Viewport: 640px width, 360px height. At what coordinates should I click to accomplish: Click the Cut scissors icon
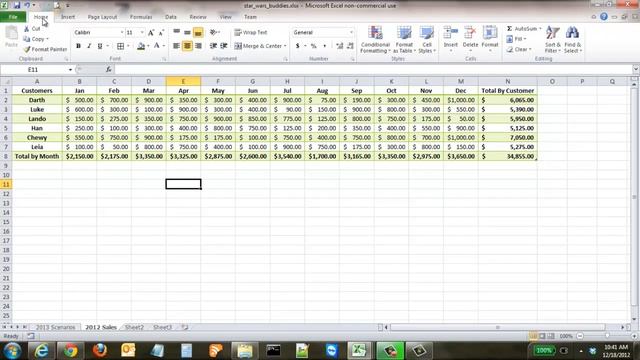point(27,29)
